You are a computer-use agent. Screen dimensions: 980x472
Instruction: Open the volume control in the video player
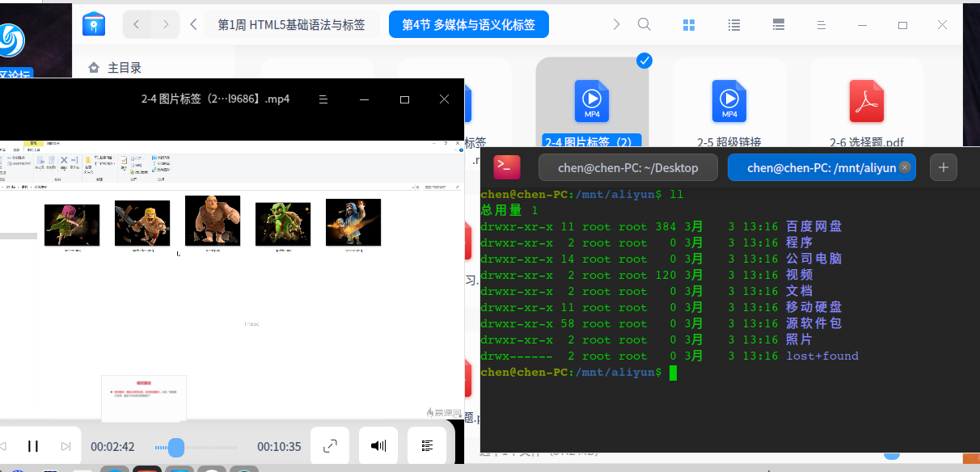coord(378,446)
